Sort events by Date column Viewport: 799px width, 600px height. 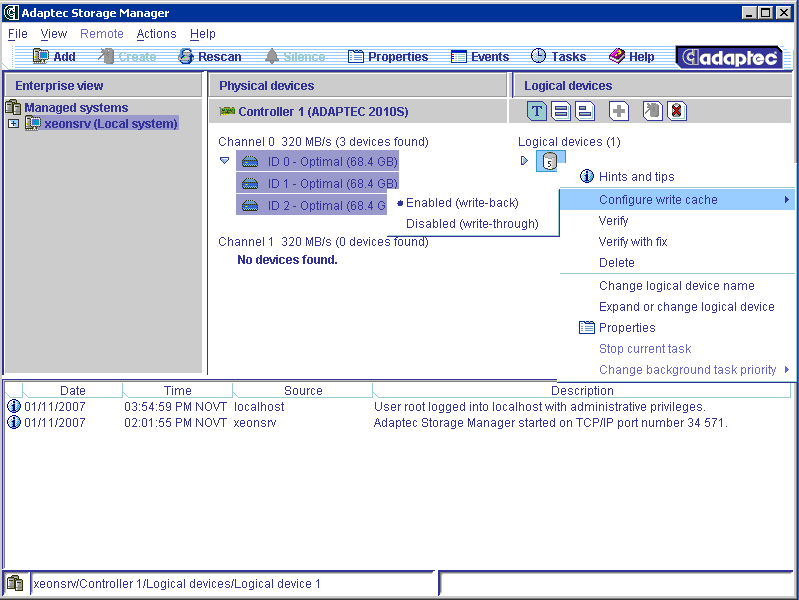(73, 390)
